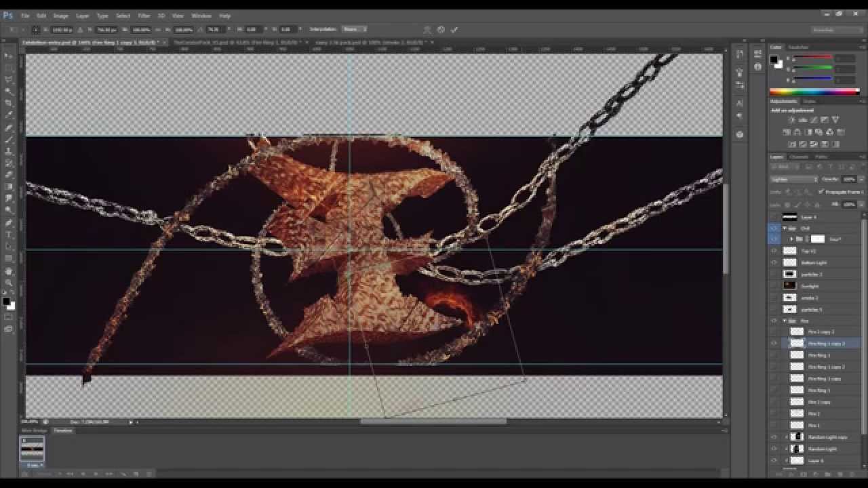Open the File menu

25,16
